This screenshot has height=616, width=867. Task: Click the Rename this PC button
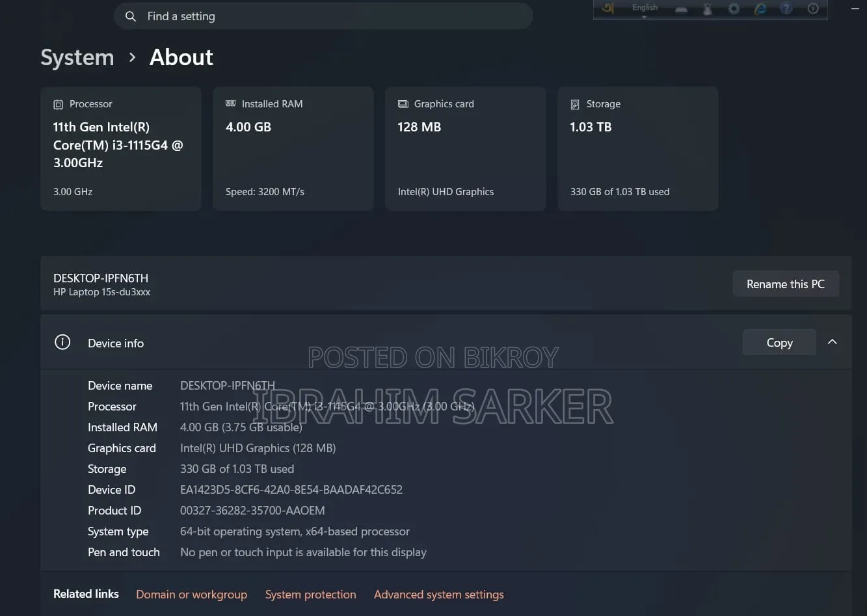(x=786, y=284)
